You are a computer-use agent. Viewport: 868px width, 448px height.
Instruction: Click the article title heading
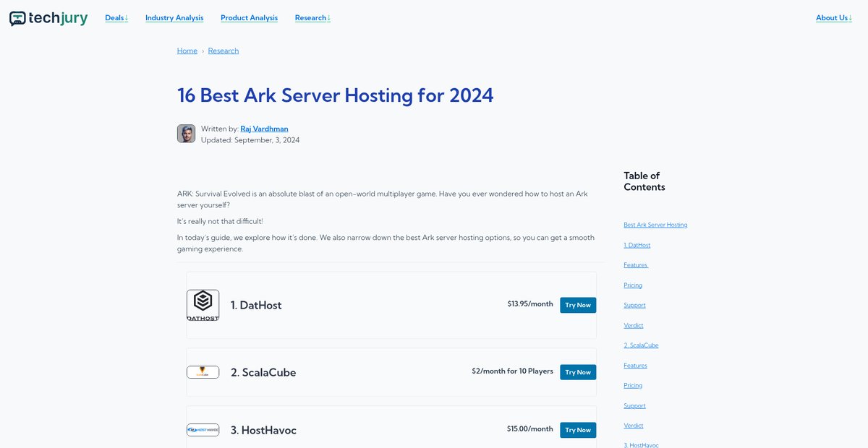coord(336,95)
